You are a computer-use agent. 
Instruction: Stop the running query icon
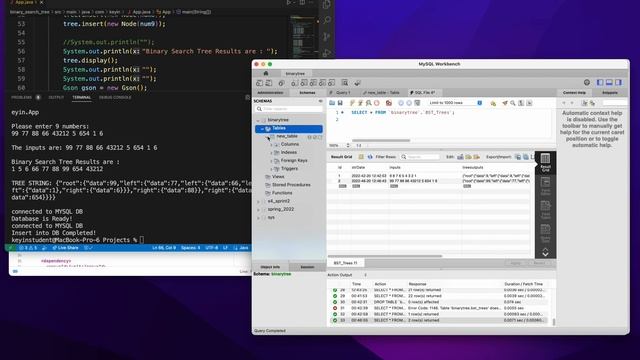(377, 103)
